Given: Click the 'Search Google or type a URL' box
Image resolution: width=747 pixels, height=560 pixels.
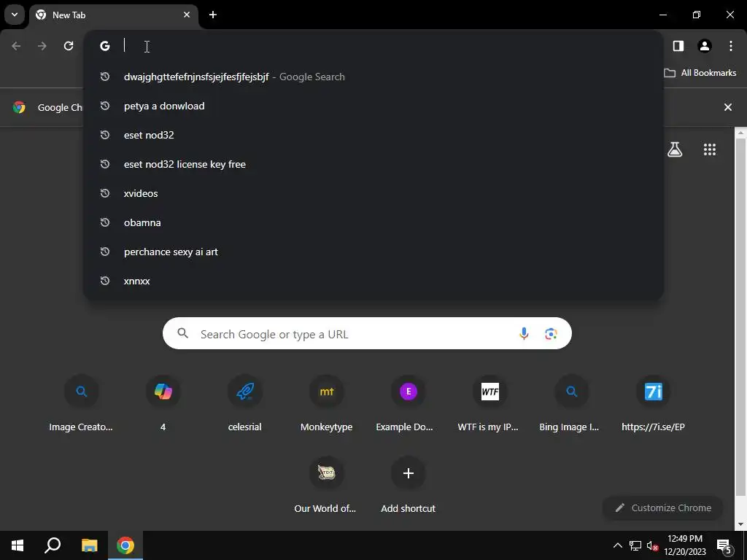Looking at the screenshot, I should coord(367,333).
